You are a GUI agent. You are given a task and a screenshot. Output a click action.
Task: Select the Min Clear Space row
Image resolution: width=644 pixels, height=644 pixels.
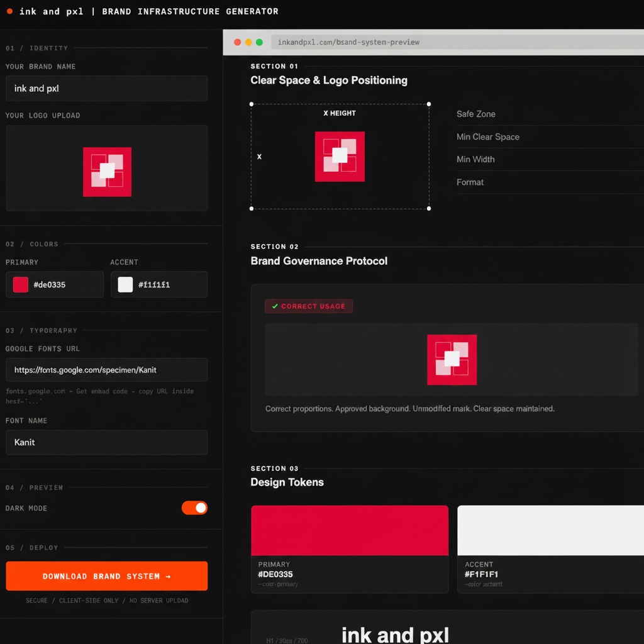[x=550, y=136]
